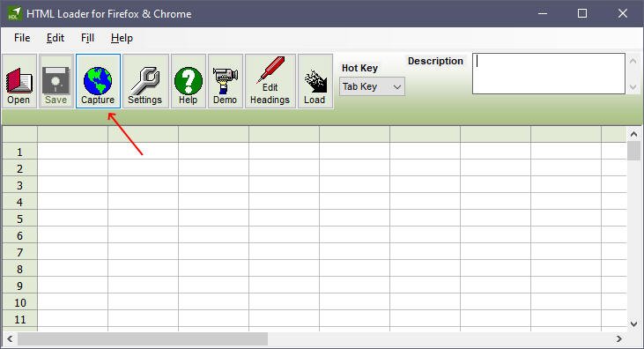Close the HTML Loader window
The image size is (644, 349).
[623, 13]
